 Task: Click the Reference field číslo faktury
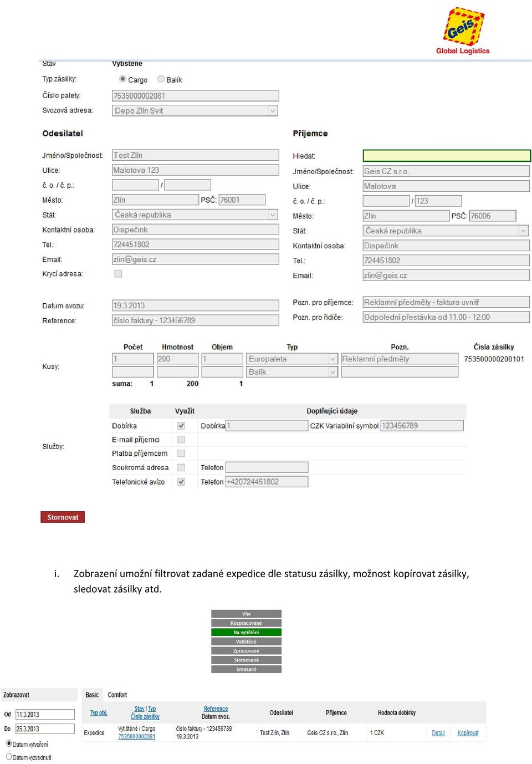click(x=195, y=320)
